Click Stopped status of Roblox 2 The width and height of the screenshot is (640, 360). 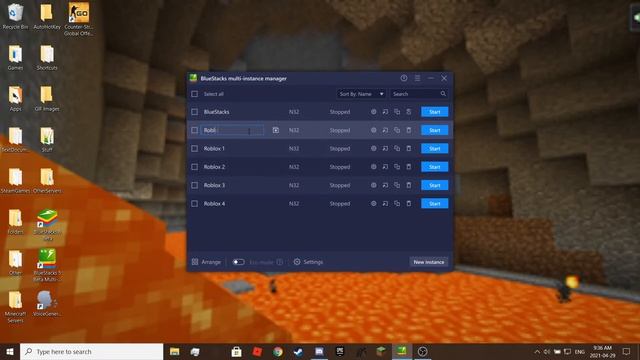[x=340, y=167]
